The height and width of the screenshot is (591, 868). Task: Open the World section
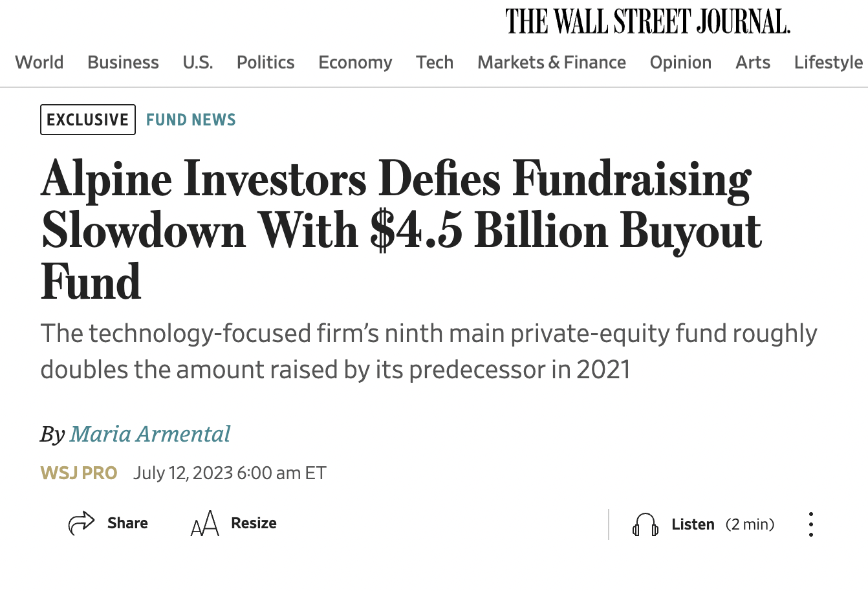point(39,63)
